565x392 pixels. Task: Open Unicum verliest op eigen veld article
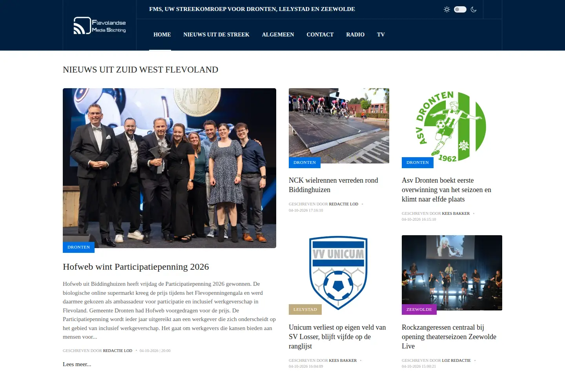(337, 337)
